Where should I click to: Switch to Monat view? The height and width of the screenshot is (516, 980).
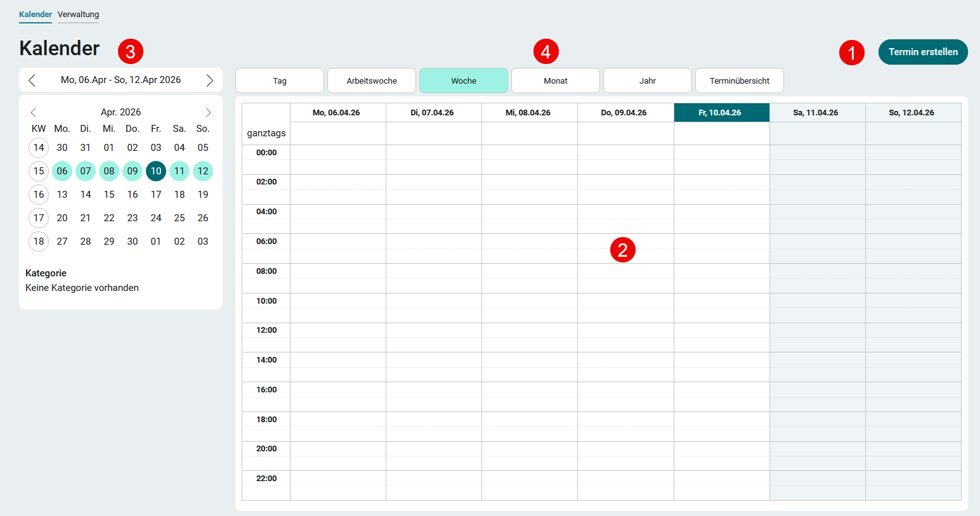point(556,81)
